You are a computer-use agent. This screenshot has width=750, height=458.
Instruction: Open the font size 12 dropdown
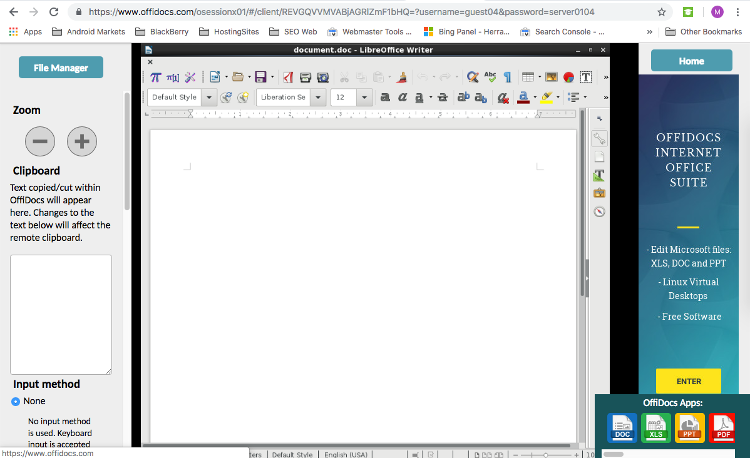[x=364, y=97]
